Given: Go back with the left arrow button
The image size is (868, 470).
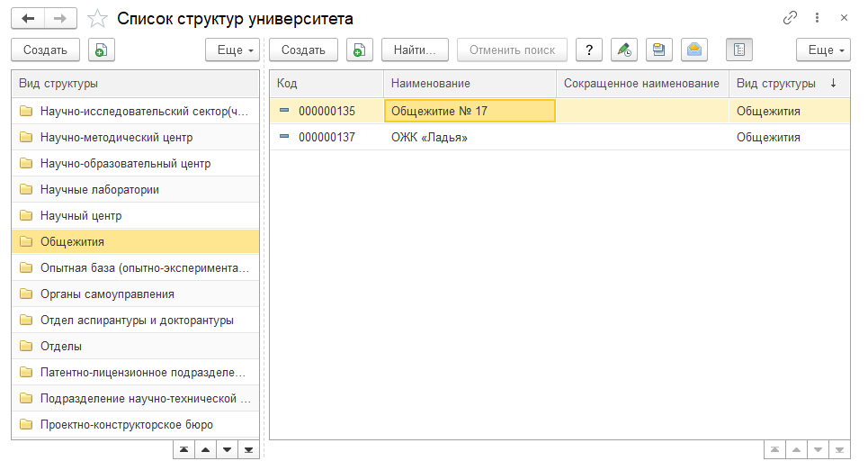Looking at the screenshot, I should (x=28, y=18).
